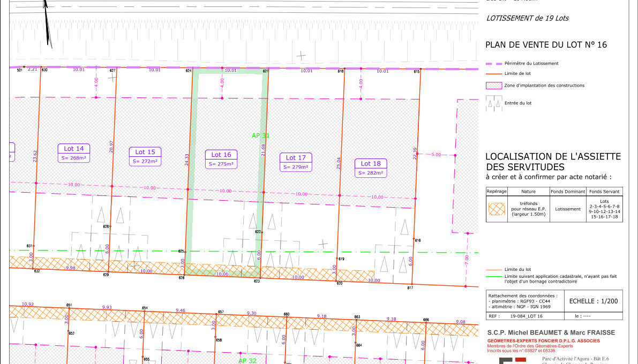This screenshot has height=364, width=638.
Task: Click the green AP 32 parcel label
Action: (x=247, y=361)
